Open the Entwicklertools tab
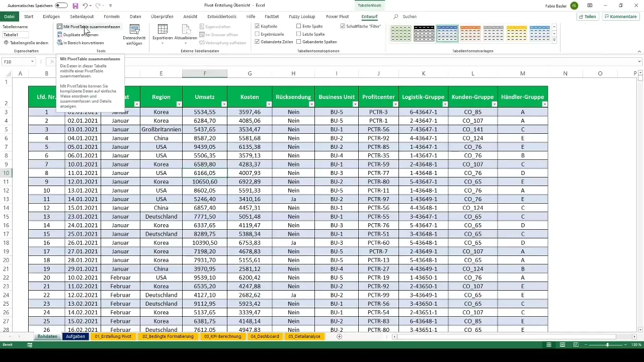 tap(222, 17)
